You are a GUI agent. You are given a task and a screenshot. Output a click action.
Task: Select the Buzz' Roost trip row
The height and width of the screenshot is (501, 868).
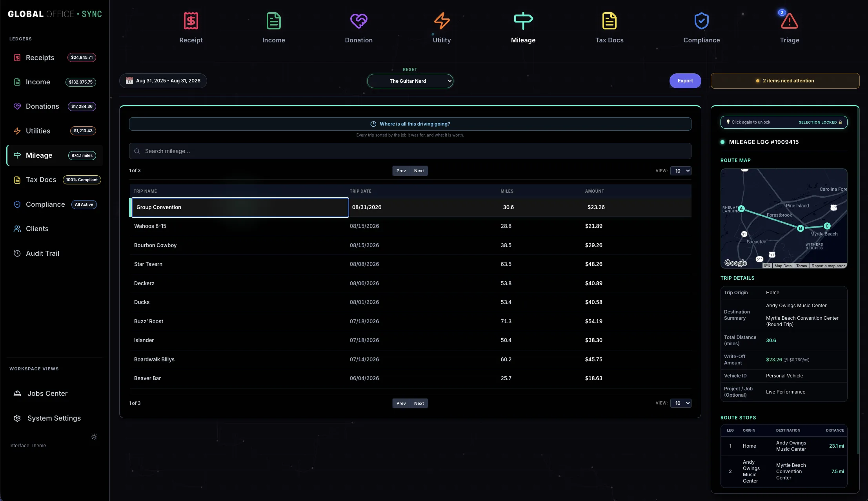pyautogui.click(x=410, y=321)
